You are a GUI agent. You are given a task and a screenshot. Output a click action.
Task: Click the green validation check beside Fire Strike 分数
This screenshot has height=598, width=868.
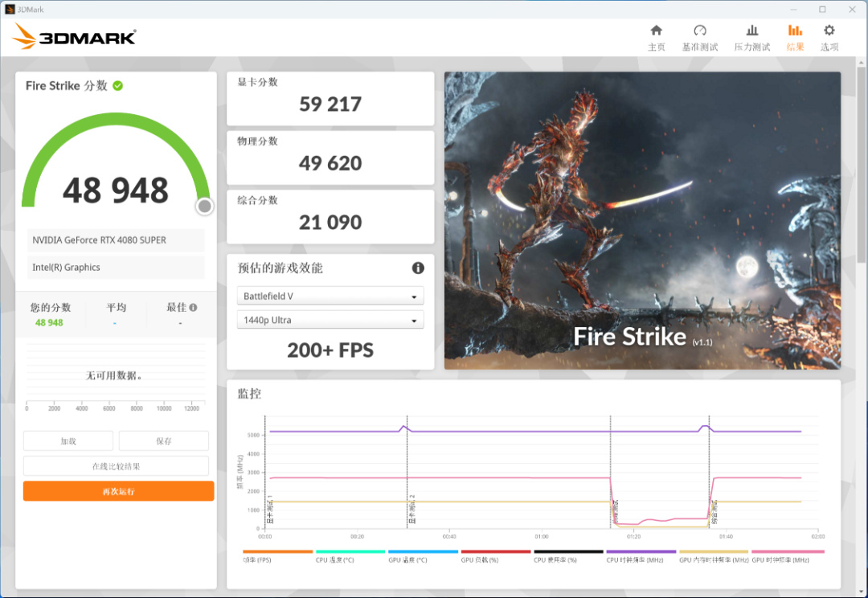pos(118,86)
